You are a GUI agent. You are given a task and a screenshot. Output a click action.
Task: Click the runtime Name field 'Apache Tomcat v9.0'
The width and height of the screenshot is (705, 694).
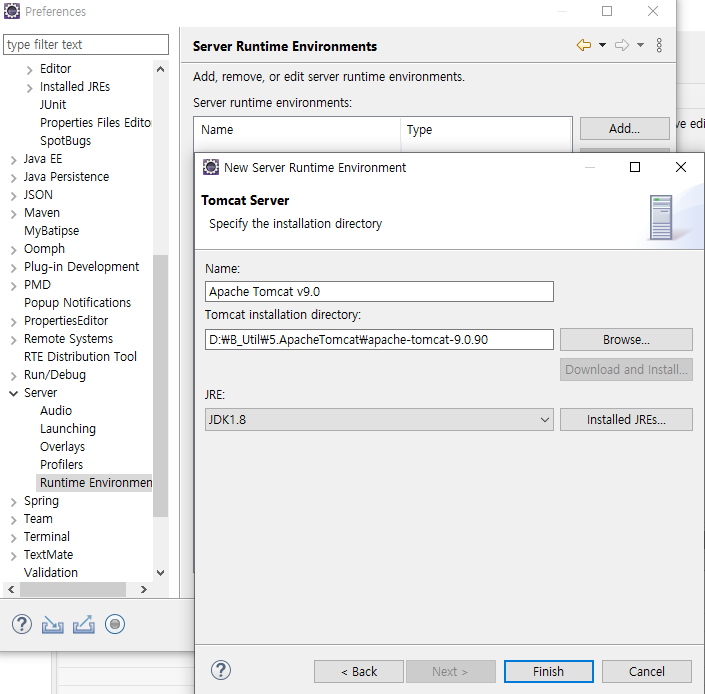pyautogui.click(x=379, y=292)
